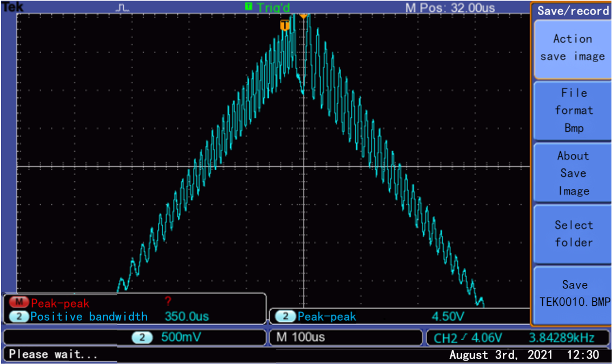The width and height of the screenshot is (612, 364).
Task: Click the 3.84289kHz frequency readout
Action: (562, 338)
